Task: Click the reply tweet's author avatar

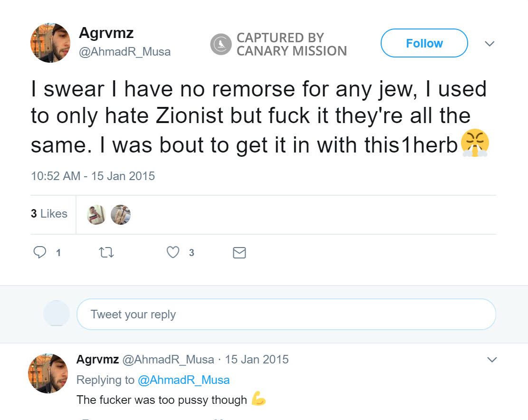Action: click(48, 373)
